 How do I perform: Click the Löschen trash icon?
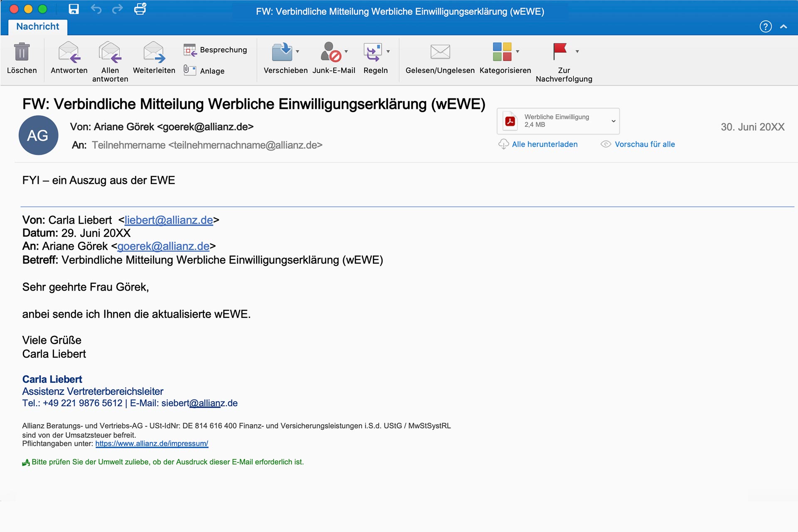coord(22,52)
